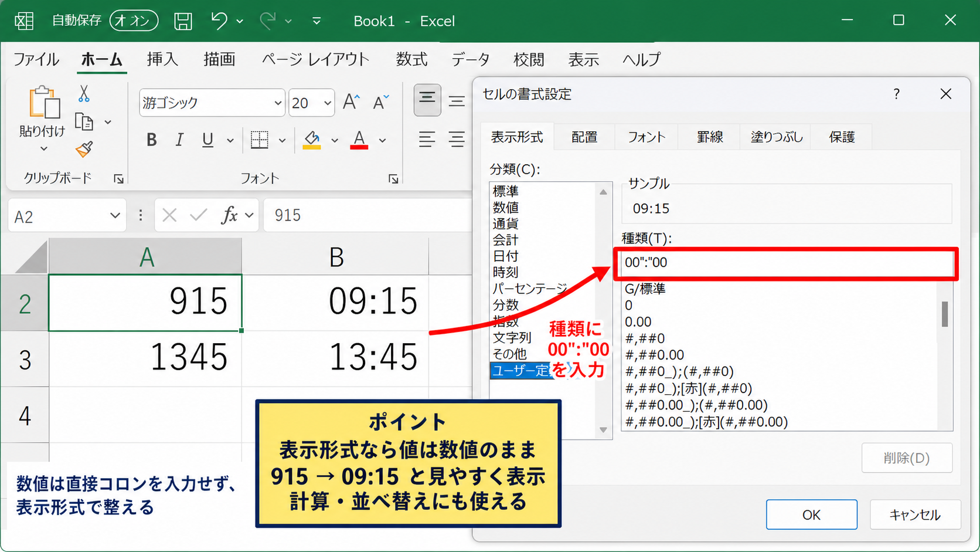Click the Increase Font Size icon
980x552 pixels.
tap(351, 102)
